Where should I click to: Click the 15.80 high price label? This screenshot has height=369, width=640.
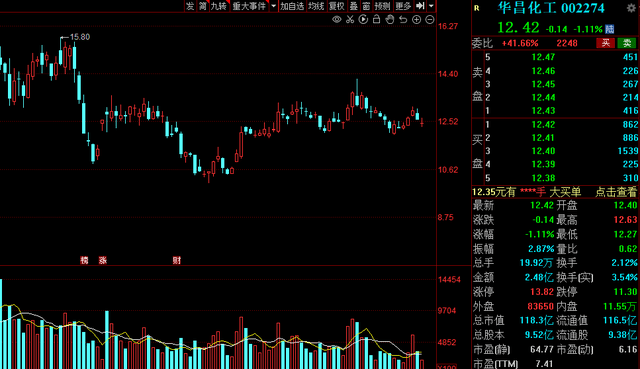pyautogui.click(x=80, y=37)
